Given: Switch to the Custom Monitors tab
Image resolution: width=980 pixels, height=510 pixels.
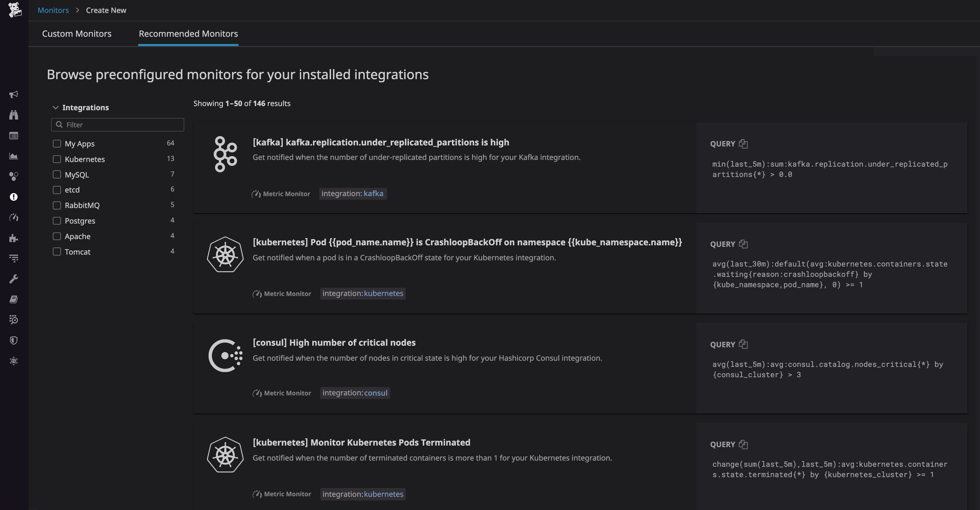Looking at the screenshot, I should [77, 33].
